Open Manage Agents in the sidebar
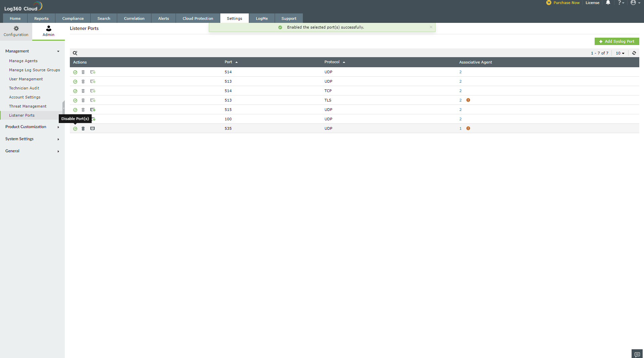Image resolution: width=644 pixels, height=358 pixels. tap(23, 61)
